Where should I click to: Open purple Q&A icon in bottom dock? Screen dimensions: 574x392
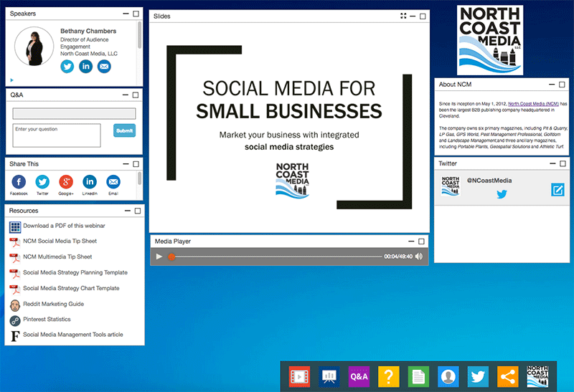pos(359,376)
